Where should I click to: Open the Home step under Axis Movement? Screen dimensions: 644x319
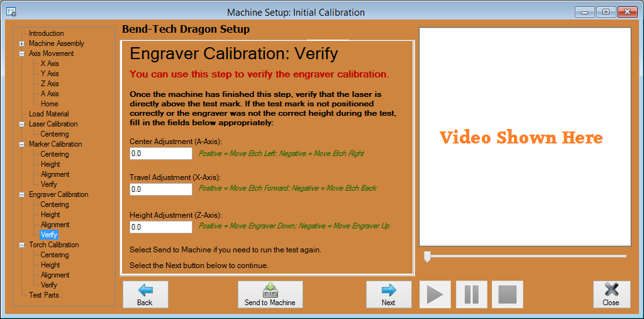[x=49, y=104]
